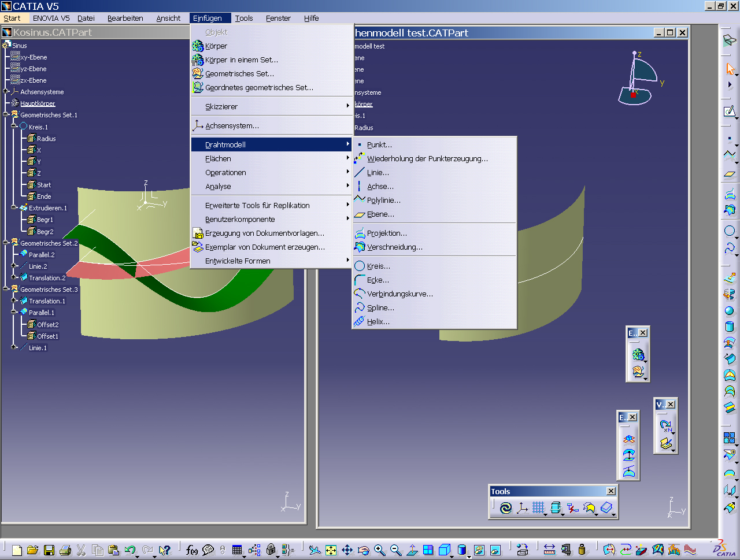740x560 pixels.
Task: Click the New document icon
Action: 17,550
